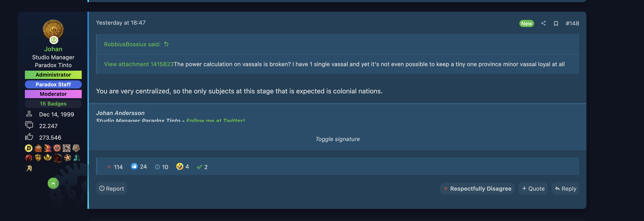
Task: Click the green checkmark reaction with 2
Action: tap(202, 167)
